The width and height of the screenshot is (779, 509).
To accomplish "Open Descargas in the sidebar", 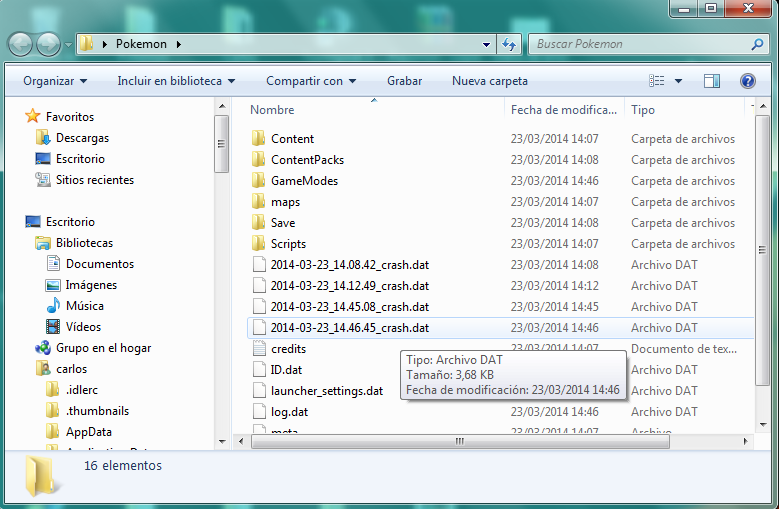I will (82, 138).
